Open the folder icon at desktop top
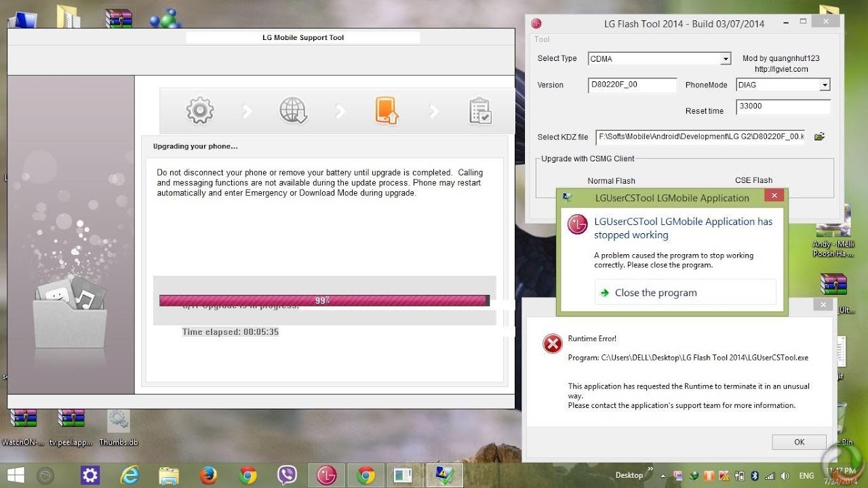The height and width of the screenshot is (488, 868). (68, 16)
